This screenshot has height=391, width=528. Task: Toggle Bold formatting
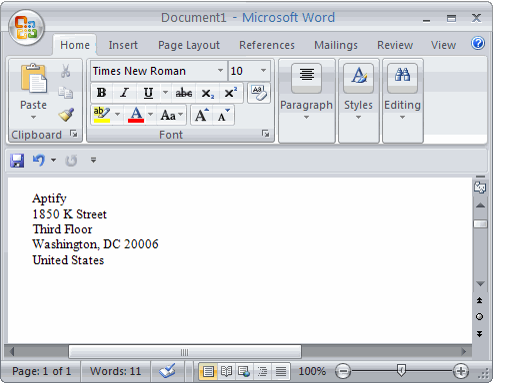coord(102,93)
